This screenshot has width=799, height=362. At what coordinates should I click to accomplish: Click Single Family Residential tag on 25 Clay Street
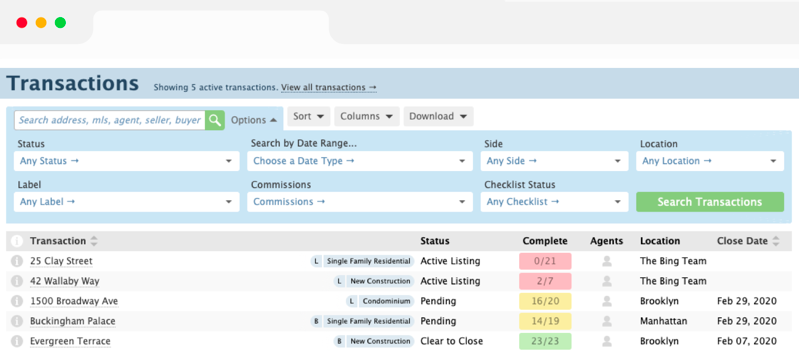point(368,261)
